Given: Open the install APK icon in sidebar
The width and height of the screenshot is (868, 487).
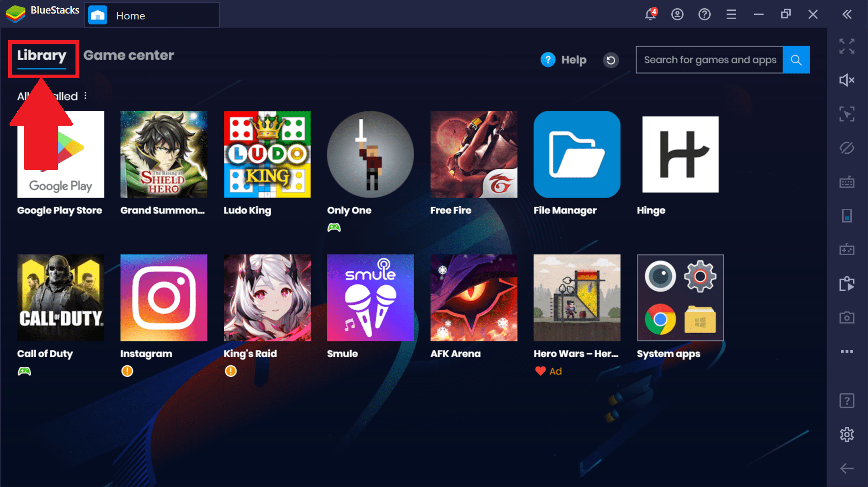Looking at the screenshot, I should pyautogui.click(x=847, y=284).
